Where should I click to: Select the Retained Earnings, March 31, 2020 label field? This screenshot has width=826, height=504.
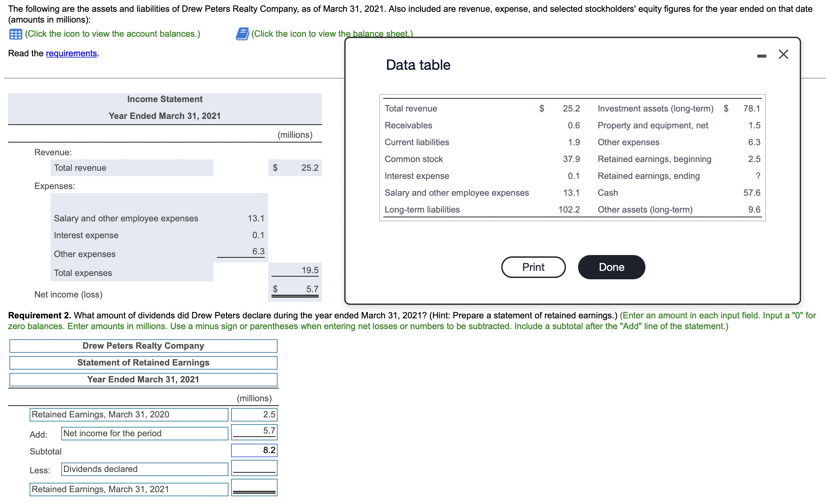[x=129, y=415]
